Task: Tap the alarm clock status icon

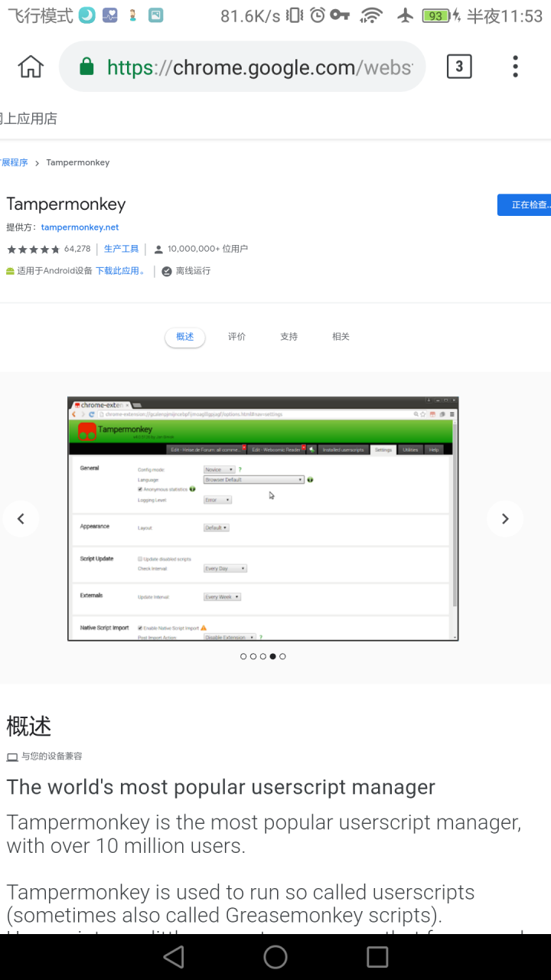Action: [x=318, y=15]
